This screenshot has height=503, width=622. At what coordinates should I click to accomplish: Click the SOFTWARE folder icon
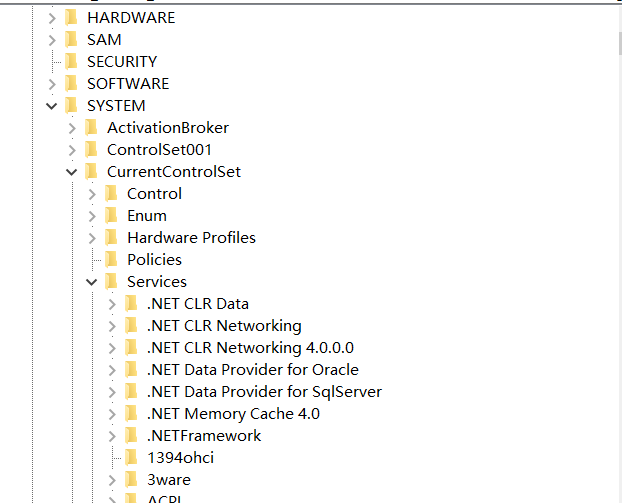tap(71, 84)
